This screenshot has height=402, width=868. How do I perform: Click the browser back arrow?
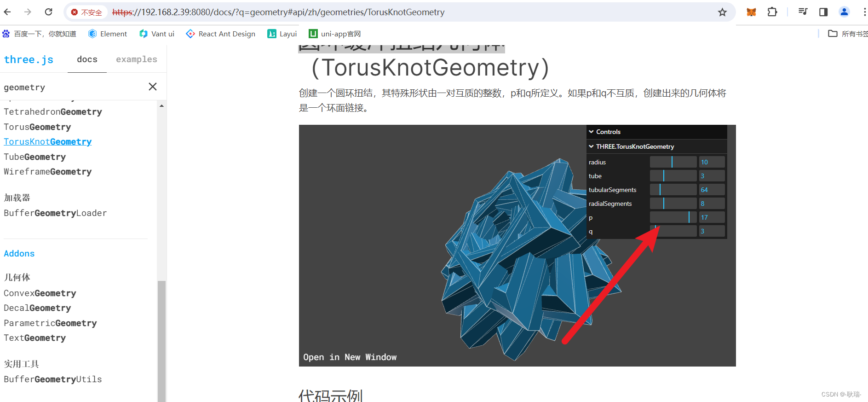(8, 12)
